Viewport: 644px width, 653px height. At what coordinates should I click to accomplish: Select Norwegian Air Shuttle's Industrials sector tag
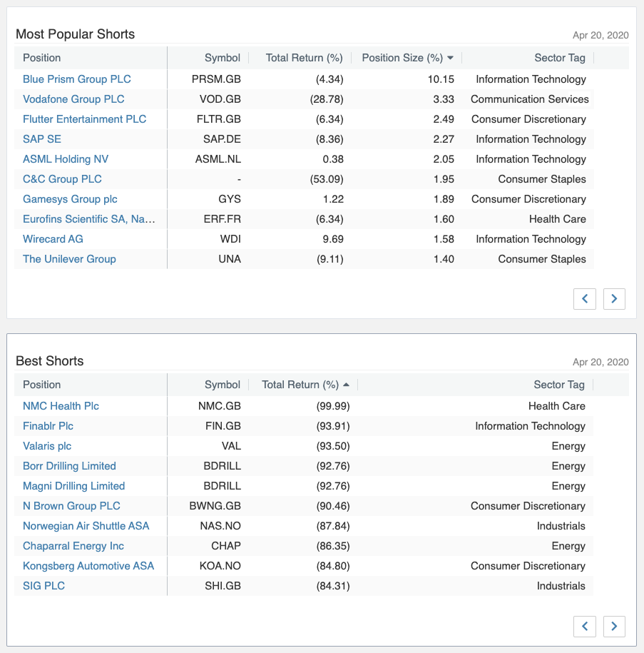(x=561, y=526)
